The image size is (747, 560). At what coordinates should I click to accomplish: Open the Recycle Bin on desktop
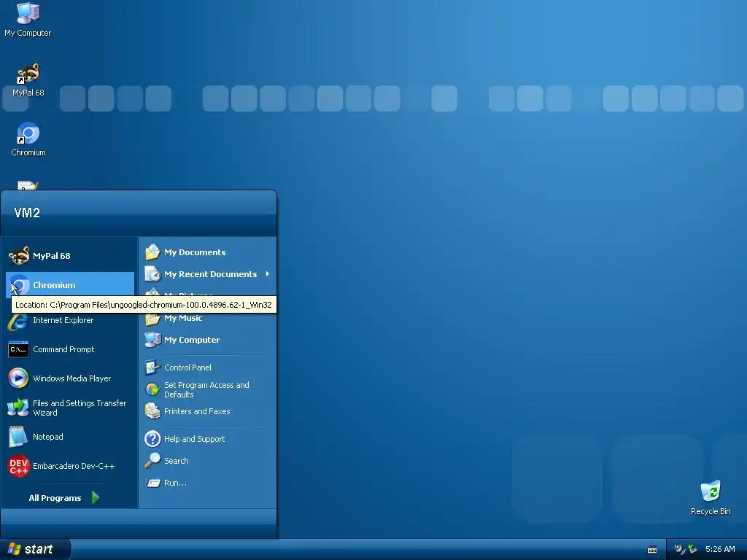click(x=711, y=498)
